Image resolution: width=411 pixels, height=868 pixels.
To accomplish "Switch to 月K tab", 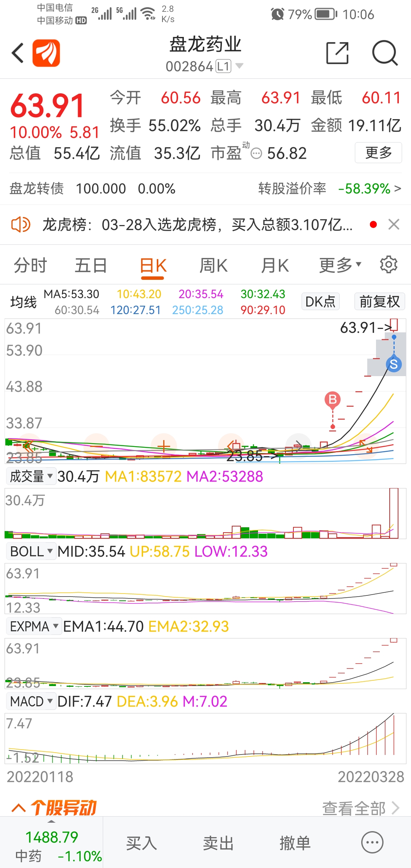I will tap(275, 265).
